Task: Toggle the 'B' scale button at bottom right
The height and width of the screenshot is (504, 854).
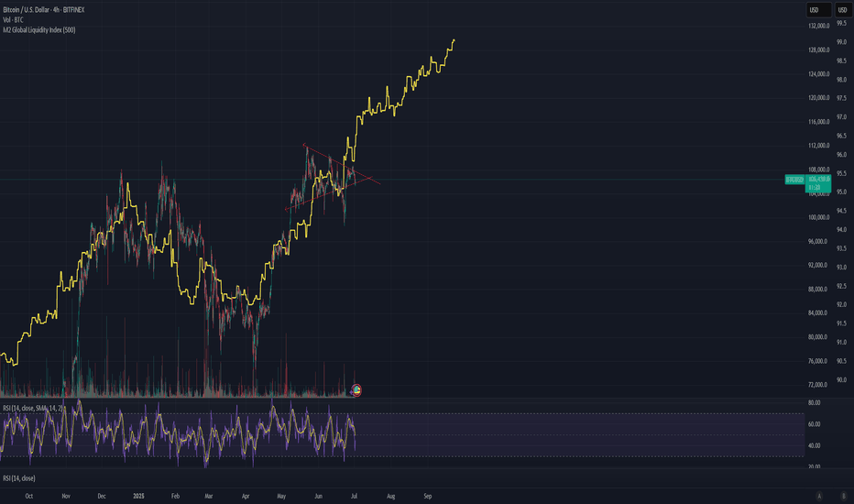Action: 844,496
